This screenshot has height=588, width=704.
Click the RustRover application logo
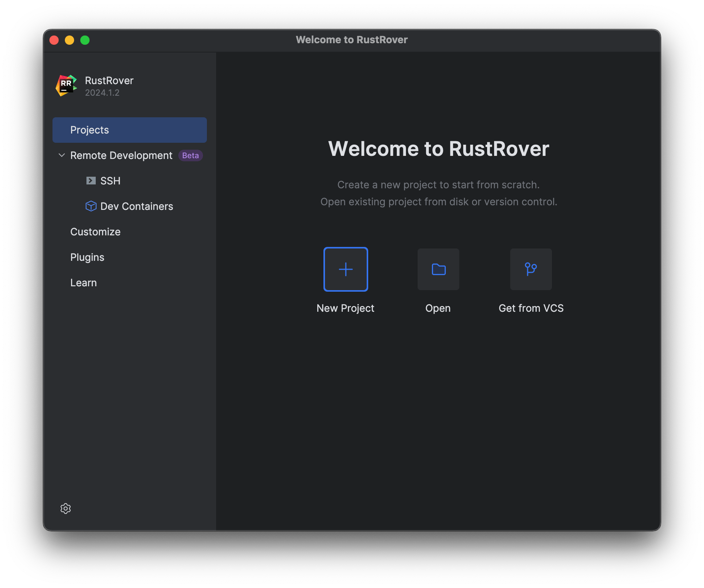66,86
